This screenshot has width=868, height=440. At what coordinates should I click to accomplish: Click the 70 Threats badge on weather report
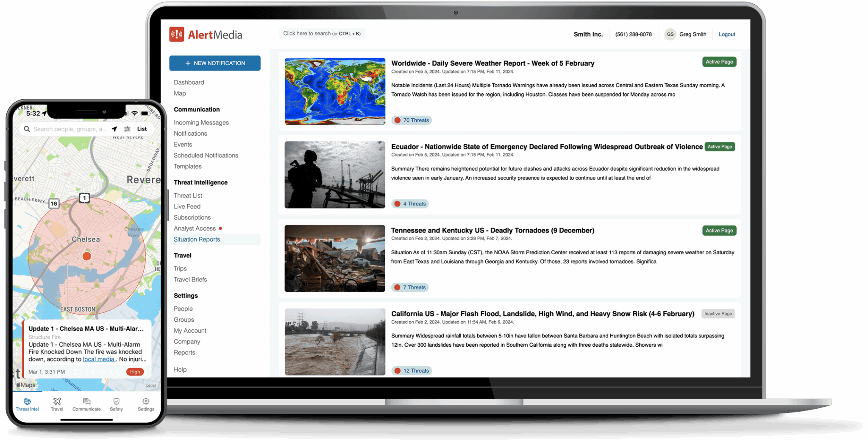coord(412,120)
